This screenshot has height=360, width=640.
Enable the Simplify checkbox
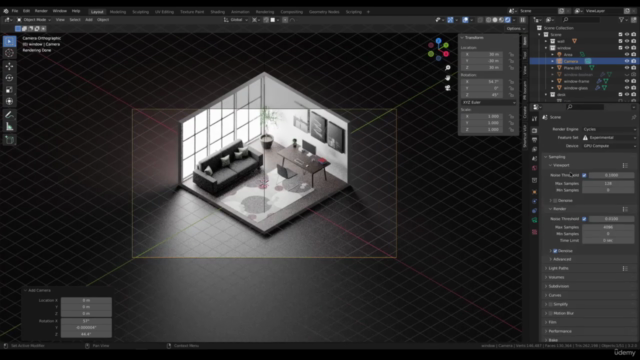click(x=551, y=304)
